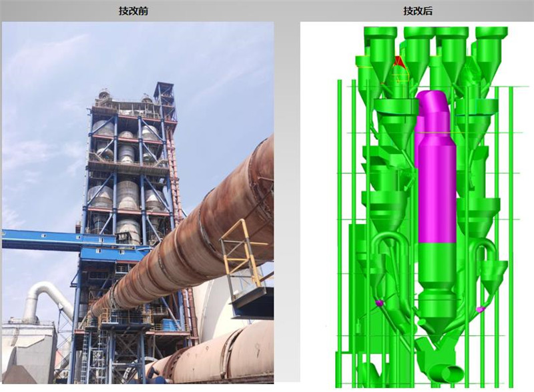Click the 技改后 header label
This screenshot has height=392, width=534.
[x=417, y=11]
